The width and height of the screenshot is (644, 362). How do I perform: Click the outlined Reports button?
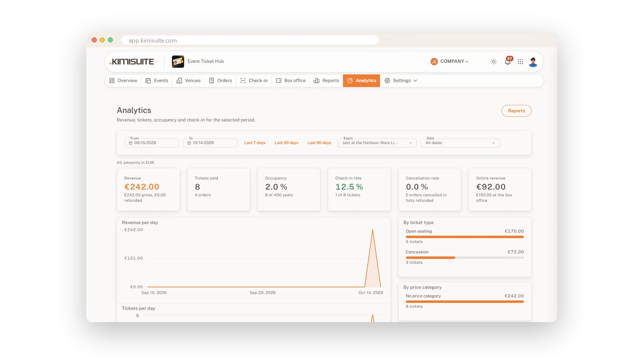pos(516,111)
